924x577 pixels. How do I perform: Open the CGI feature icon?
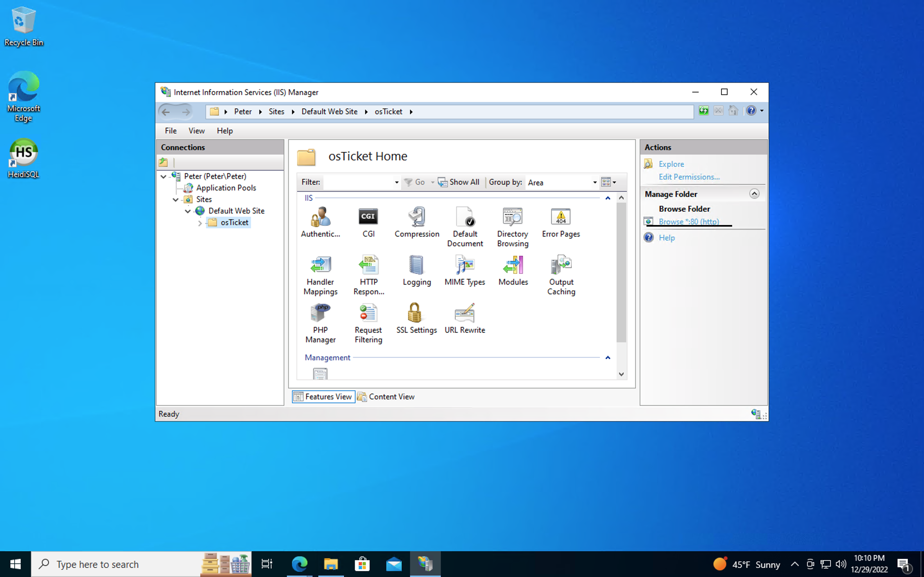click(368, 217)
